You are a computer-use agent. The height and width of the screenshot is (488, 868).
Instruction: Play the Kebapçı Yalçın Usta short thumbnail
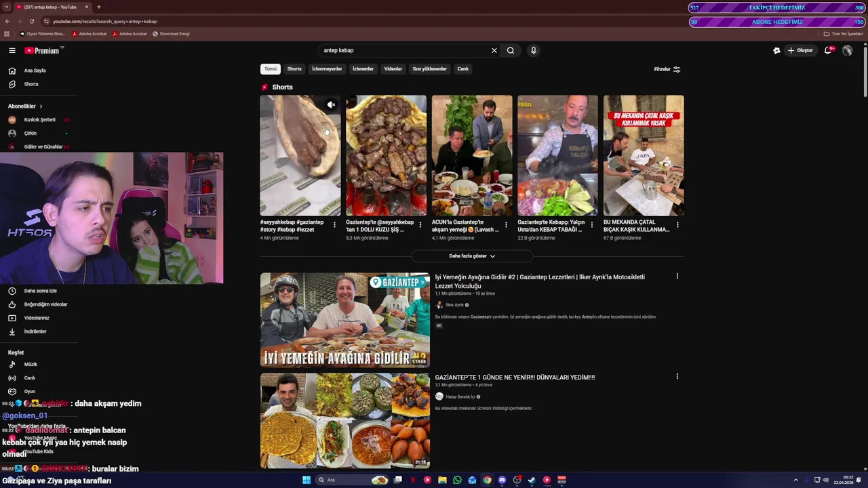click(558, 155)
